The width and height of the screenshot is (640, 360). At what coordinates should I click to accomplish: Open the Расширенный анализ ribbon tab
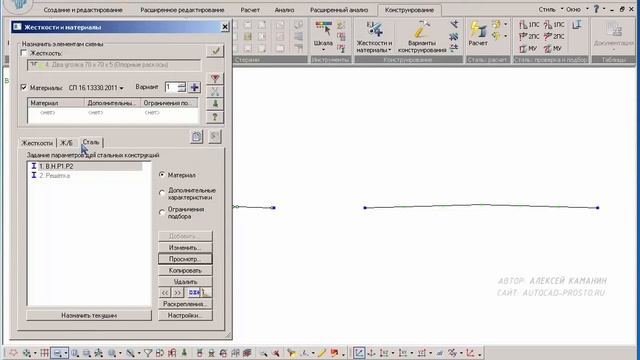[339, 10]
